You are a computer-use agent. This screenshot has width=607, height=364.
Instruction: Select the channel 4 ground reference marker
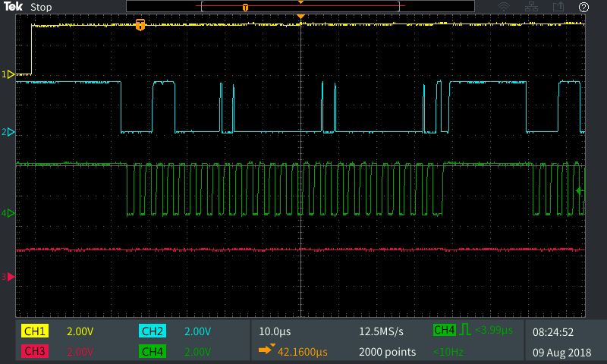8,213
